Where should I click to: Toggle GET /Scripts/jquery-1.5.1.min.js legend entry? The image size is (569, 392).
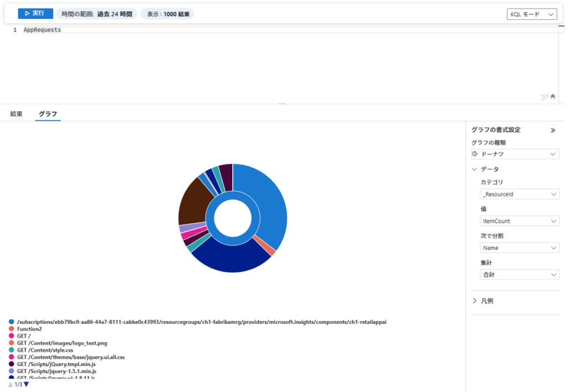[x=56, y=371]
